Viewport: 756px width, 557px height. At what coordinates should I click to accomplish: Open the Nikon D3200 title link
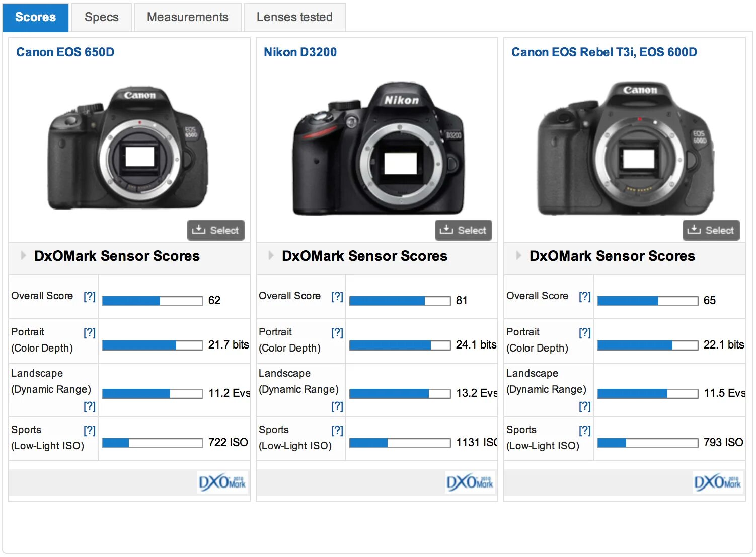pyautogui.click(x=300, y=52)
